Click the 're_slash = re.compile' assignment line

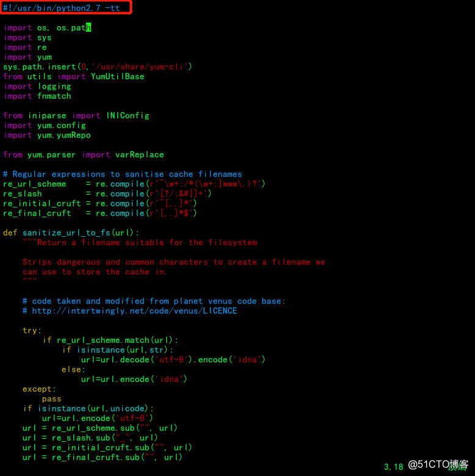point(107,193)
